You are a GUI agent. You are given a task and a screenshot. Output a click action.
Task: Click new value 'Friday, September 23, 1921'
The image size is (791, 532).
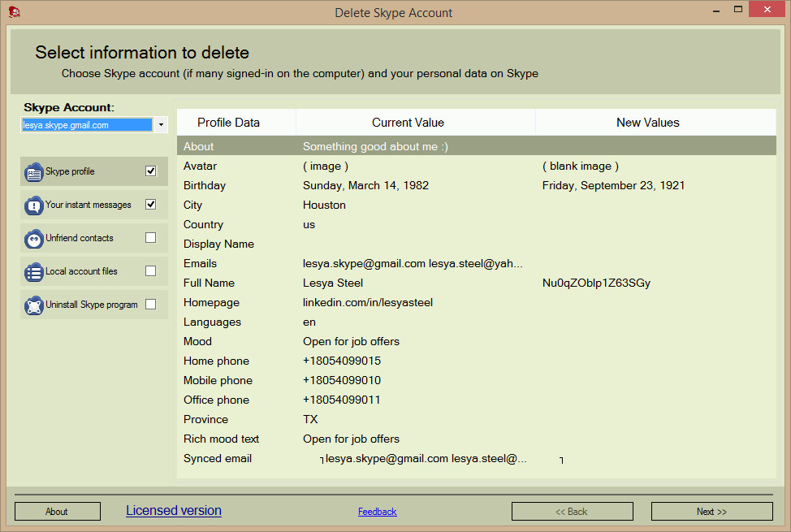point(613,186)
